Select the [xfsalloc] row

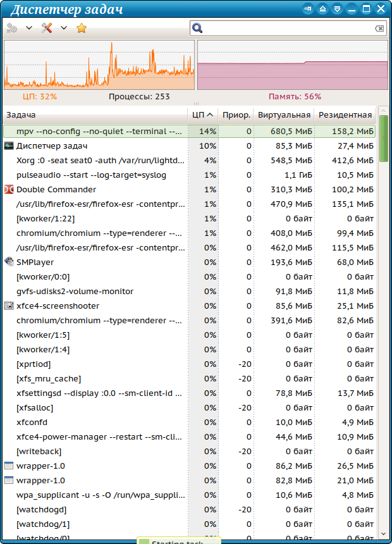pyautogui.click(x=190, y=408)
